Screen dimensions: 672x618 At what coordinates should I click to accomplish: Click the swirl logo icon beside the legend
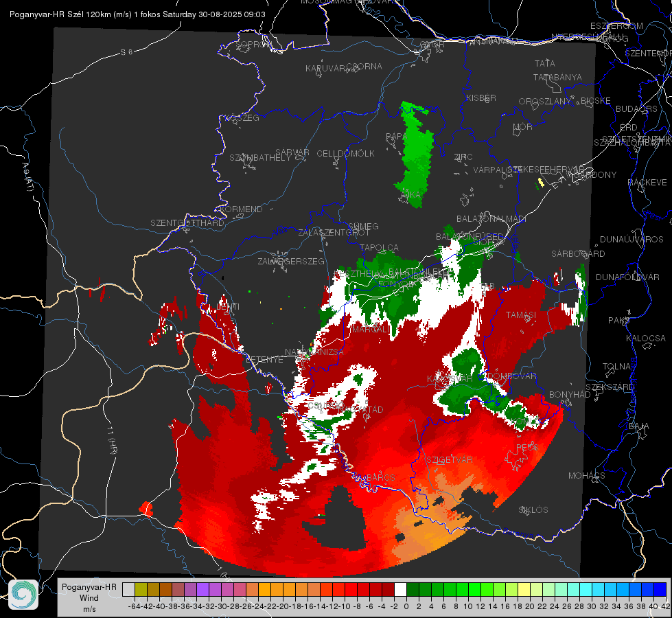[x=23, y=595]
